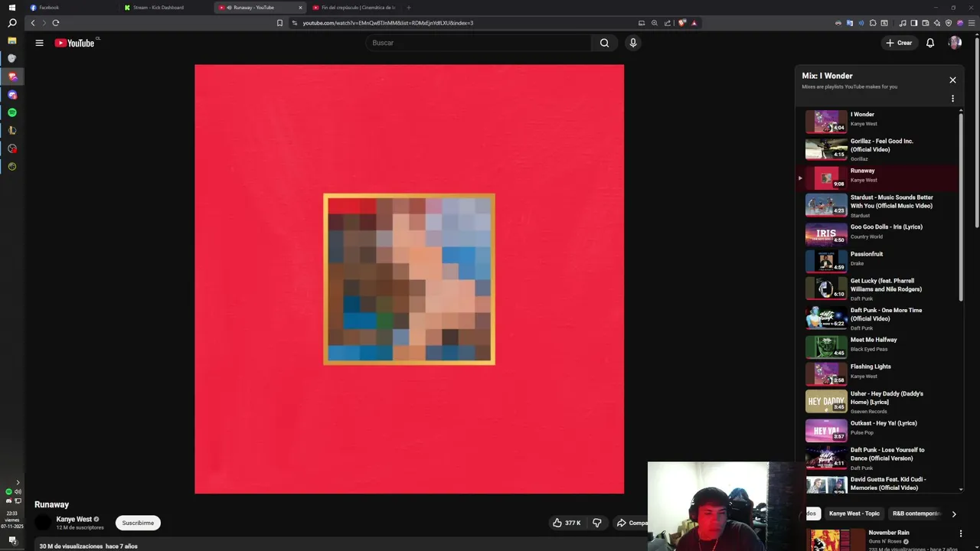
Task: Click the Crear button
Action: 899,43
